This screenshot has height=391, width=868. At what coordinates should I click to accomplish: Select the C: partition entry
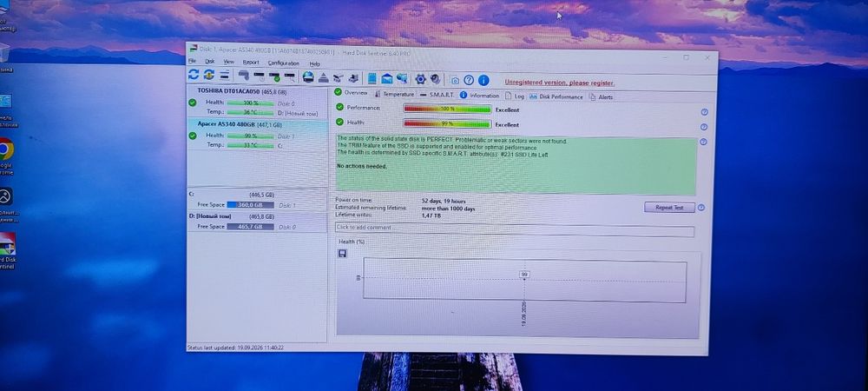point(258,200)
